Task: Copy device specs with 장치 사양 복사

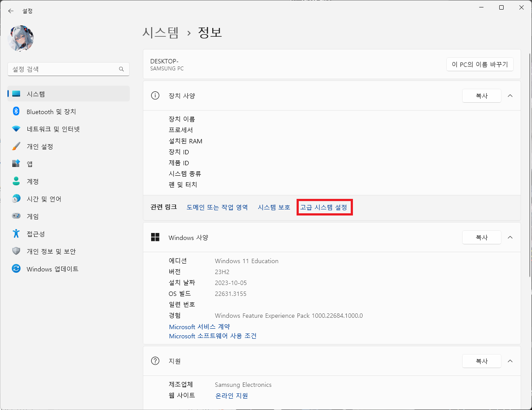Action: coord(482,96)
